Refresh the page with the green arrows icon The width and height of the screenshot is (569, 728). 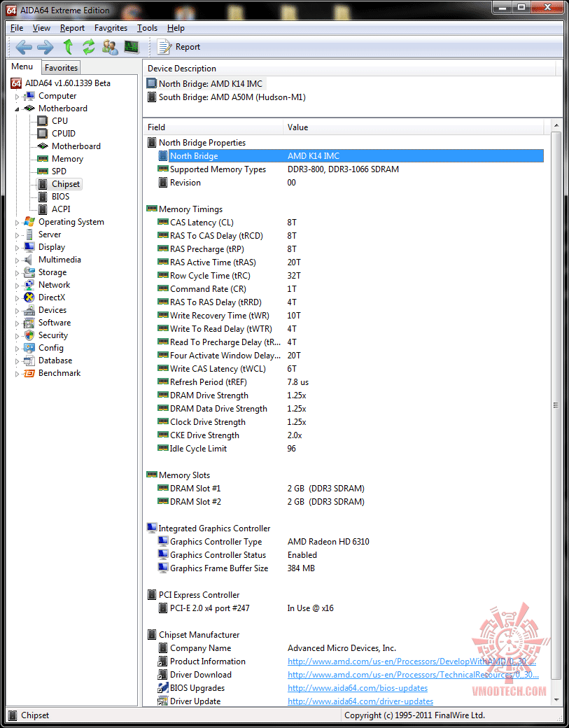89,47
